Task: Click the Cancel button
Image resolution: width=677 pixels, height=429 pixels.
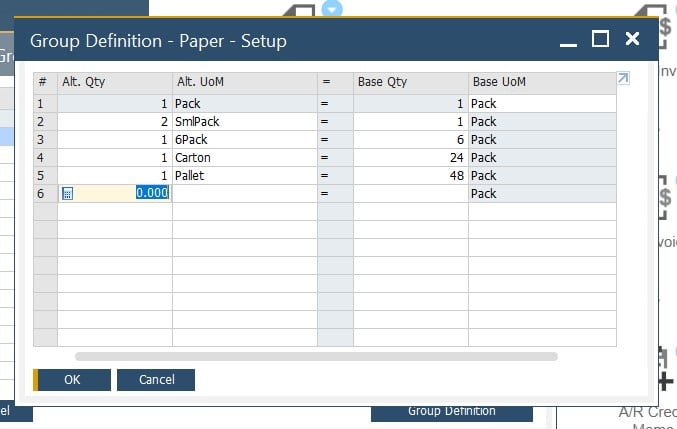Action: [156, 380]
